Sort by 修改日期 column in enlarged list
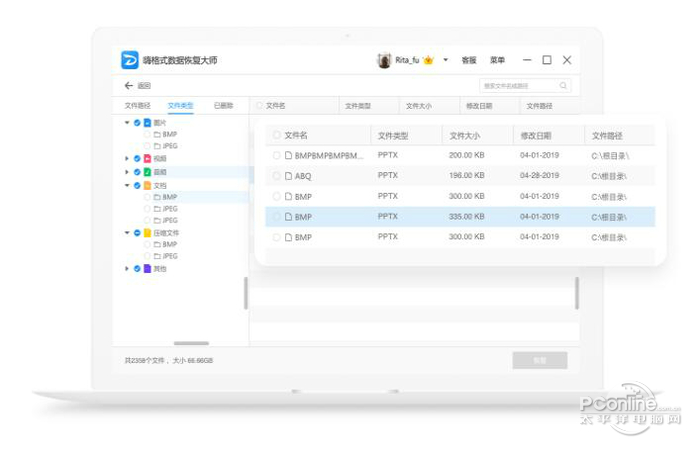Viewport: 700px width, 455px height. point(536,136)
